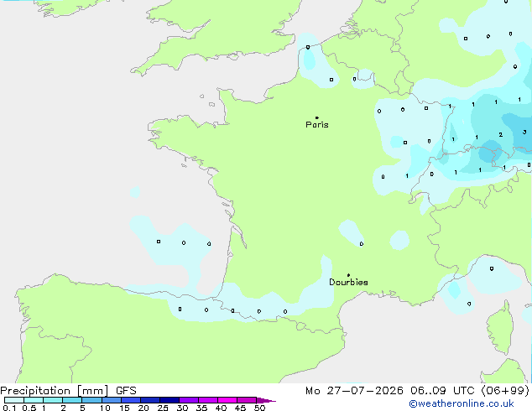Click the Dourbies location label

click(x=348, y=282)
